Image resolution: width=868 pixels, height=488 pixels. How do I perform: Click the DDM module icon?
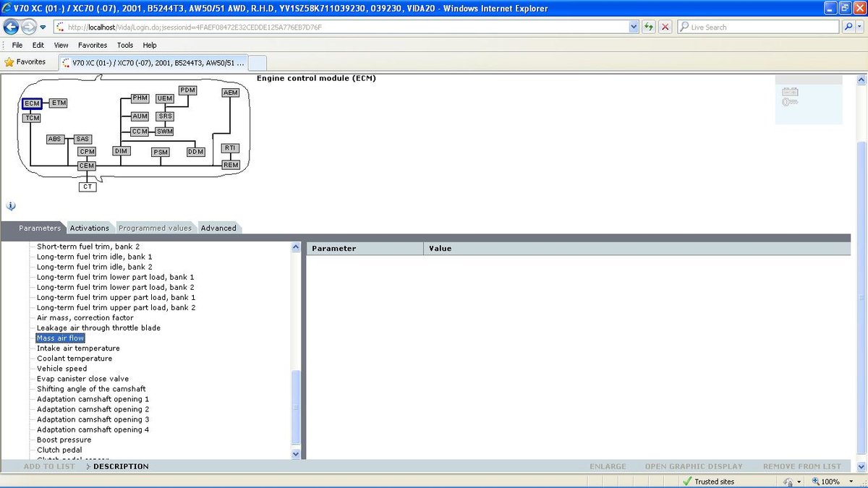195,152
